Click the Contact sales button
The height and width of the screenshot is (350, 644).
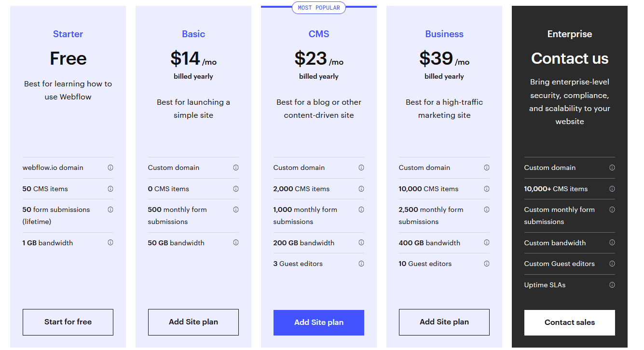(x=570, y=322)
